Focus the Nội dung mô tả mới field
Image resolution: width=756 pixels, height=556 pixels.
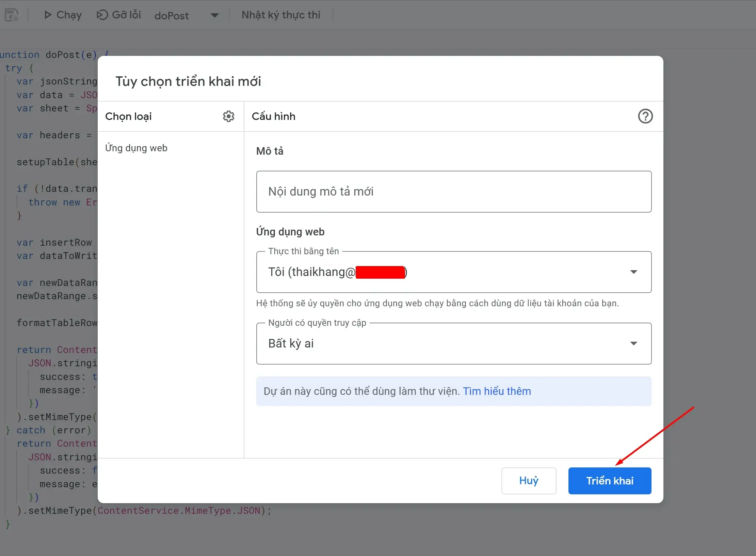coord(454,191)
